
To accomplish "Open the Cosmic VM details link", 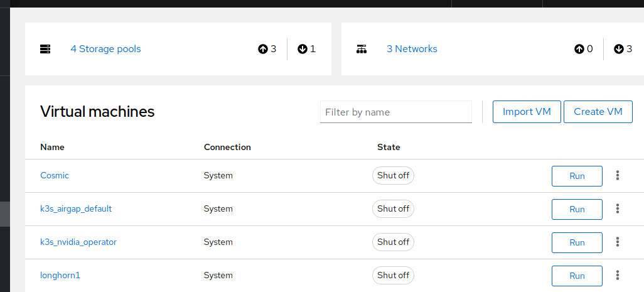I will 55,175.
